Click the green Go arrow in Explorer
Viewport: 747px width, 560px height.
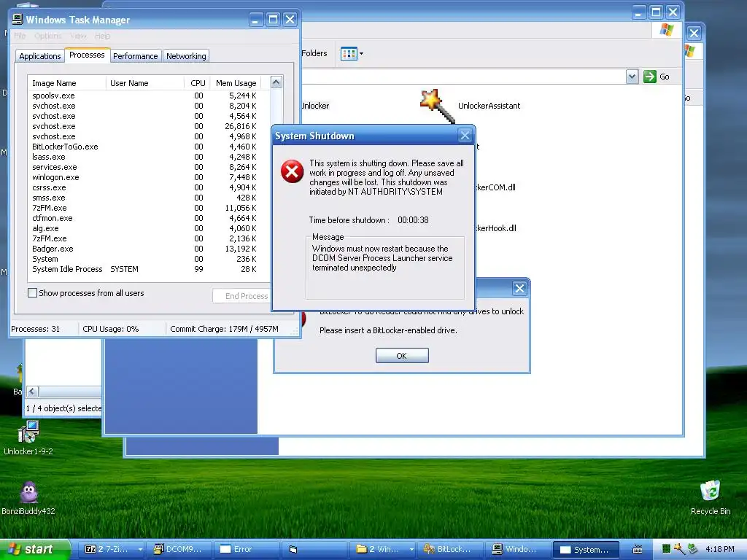[x=650, y=76]
